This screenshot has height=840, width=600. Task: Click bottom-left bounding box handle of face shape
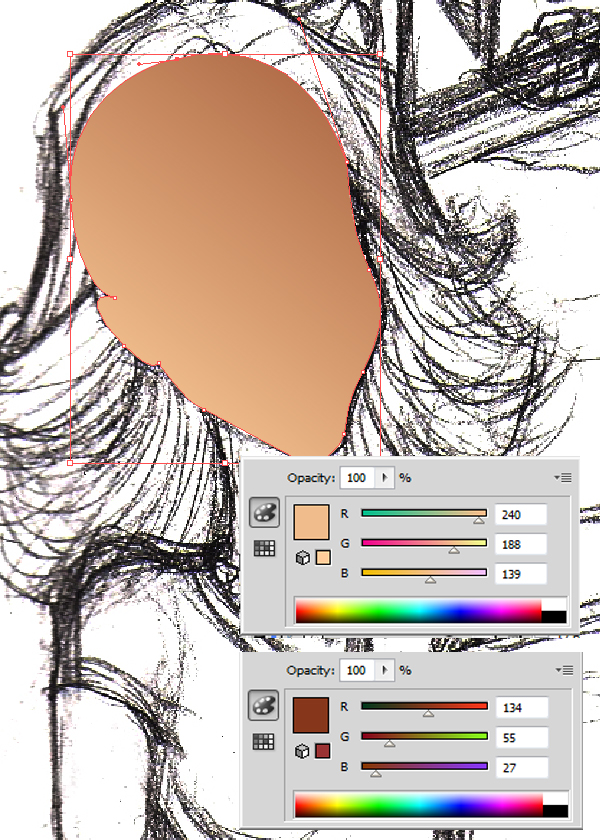coord(70,462)
